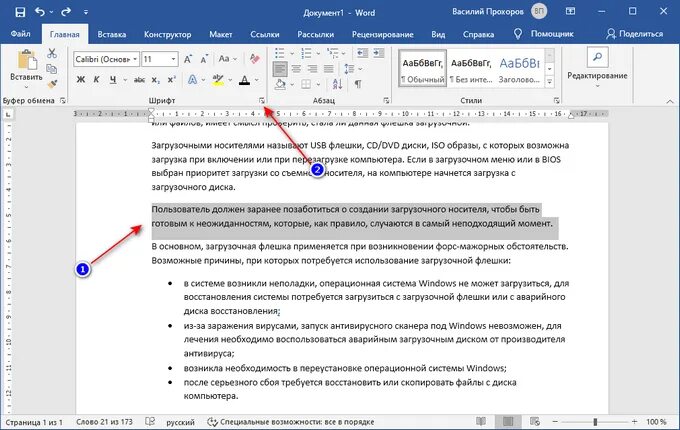The height and width of the screenshot is (430, 680).
Task: Open the Буфер обмена dialog launcher
Action: [62, 101]
